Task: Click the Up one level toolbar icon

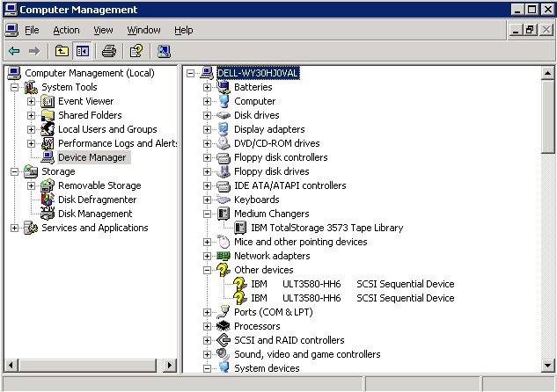Action: 62,51
